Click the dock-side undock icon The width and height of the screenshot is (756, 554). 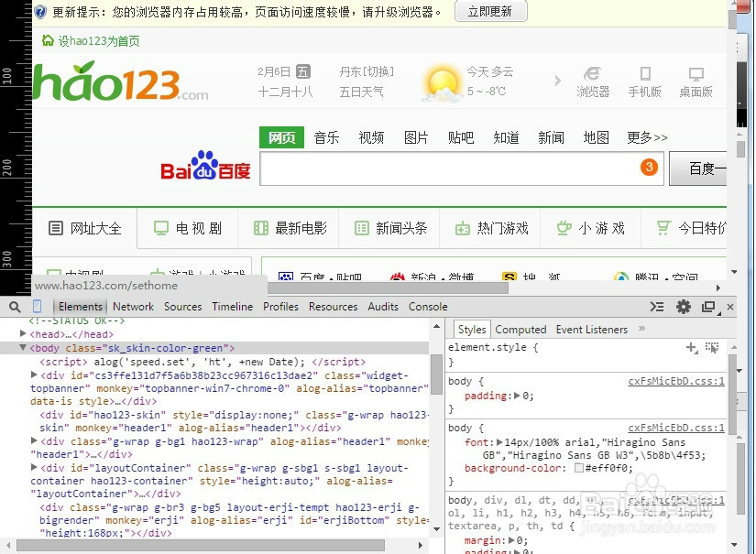pos(708,307)
